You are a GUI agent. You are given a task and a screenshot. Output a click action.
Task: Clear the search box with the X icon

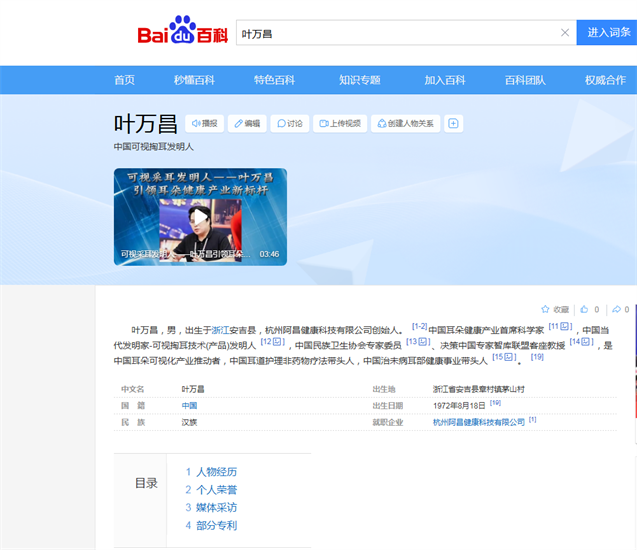(565, 32)
